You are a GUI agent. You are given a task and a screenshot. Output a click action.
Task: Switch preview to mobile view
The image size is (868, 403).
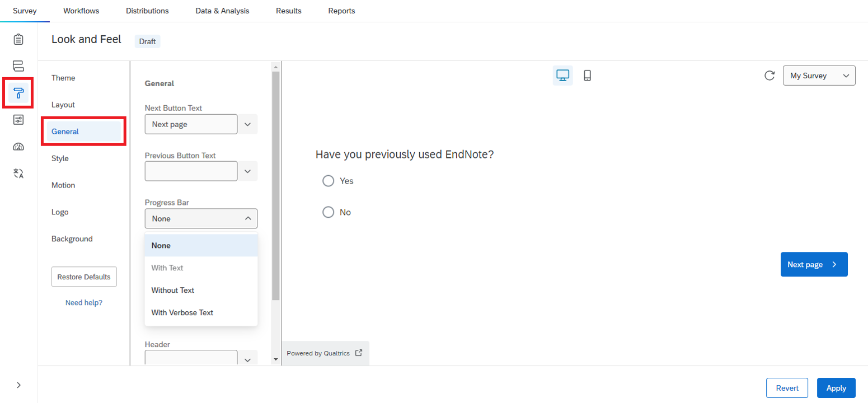coord(587,76)
